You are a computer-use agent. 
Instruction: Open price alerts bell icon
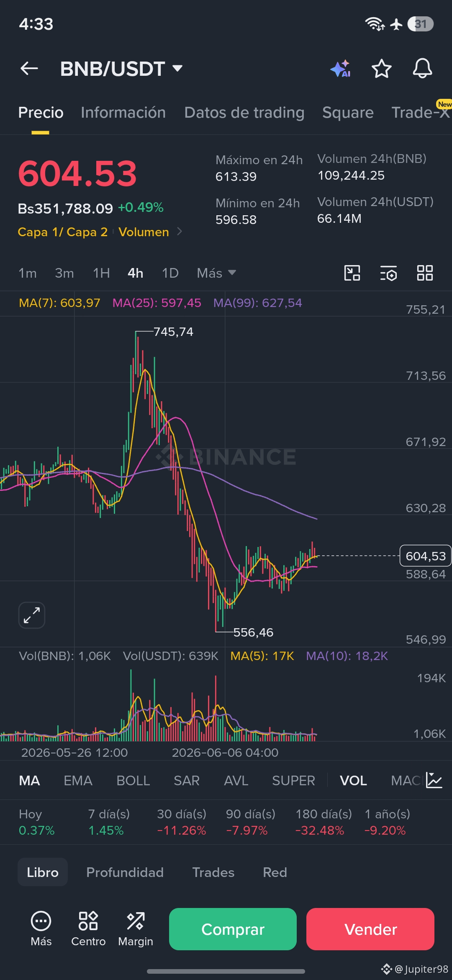pos(422,68)
